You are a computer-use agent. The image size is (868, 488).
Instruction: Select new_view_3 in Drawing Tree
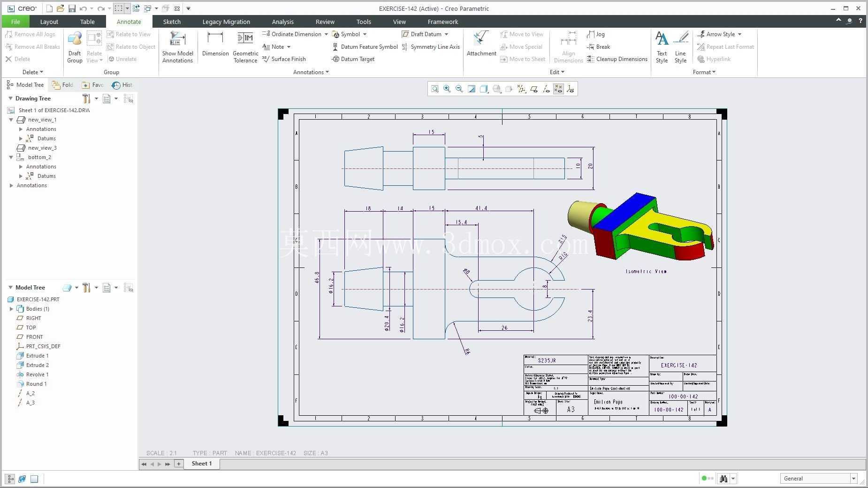pyautogui.click(x=37, y=148)
